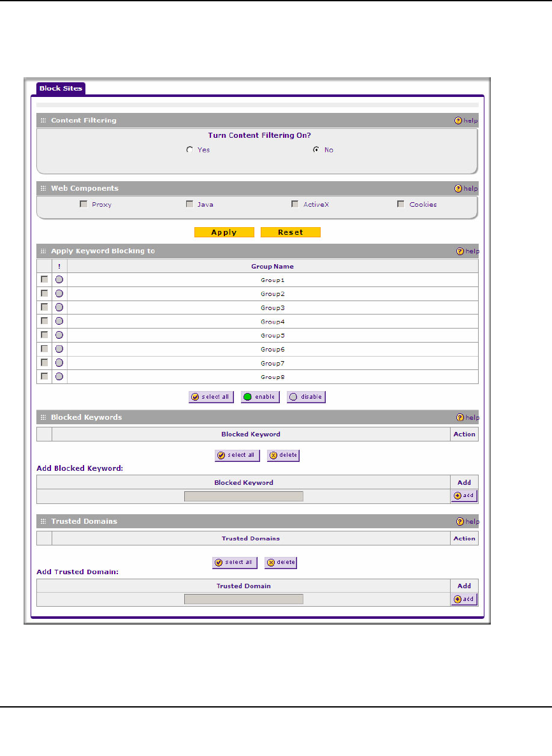
Task: Click the status circle icon for Group3
Action: point(59,308)
